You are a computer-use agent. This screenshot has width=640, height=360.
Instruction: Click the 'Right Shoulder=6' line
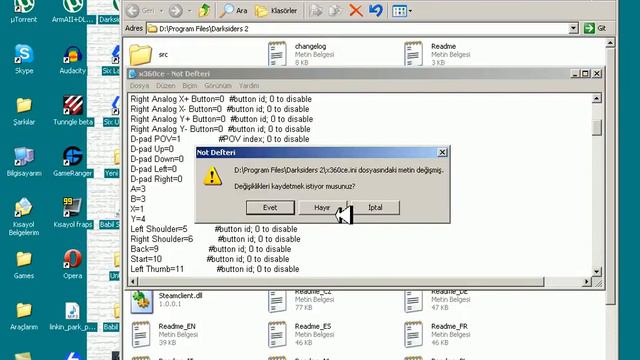coord(215,239)
